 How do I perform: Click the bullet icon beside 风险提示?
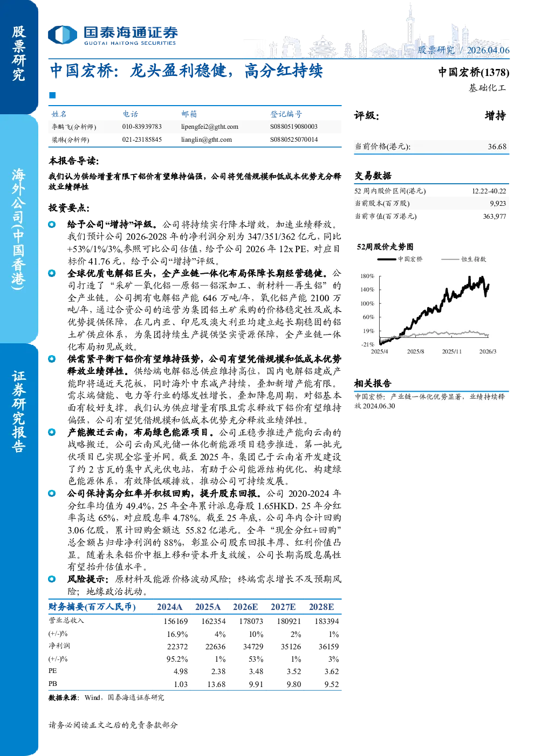(x=52, y=579)
